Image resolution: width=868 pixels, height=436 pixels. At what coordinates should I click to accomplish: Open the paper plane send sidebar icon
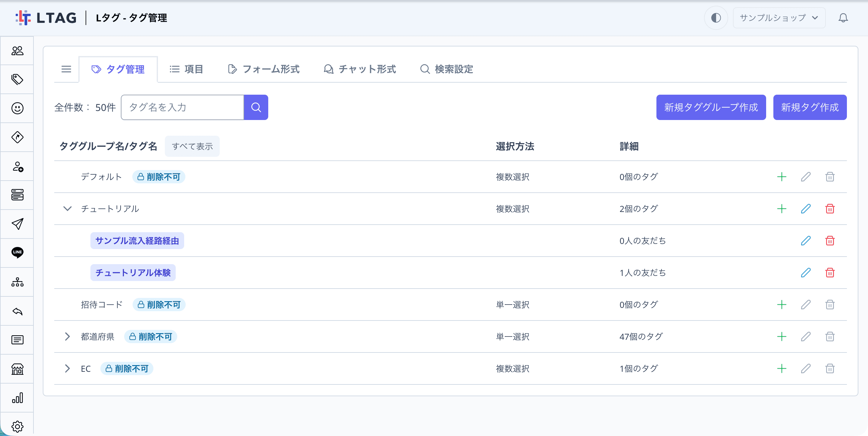click(17, 224)
